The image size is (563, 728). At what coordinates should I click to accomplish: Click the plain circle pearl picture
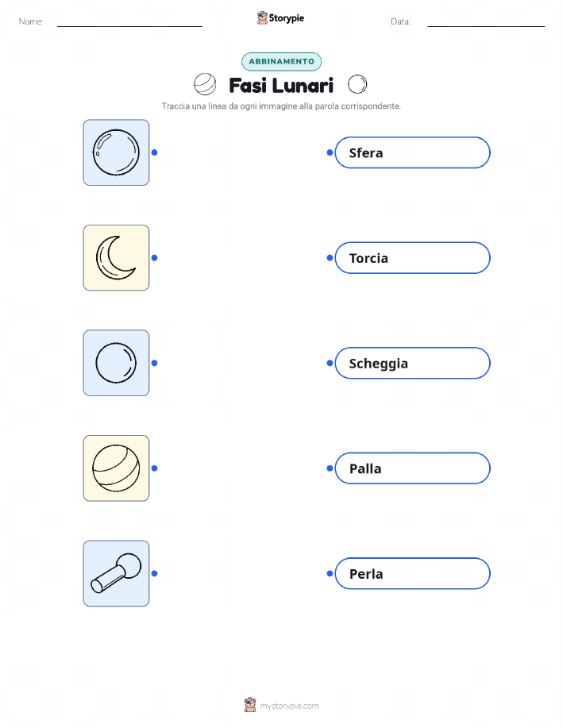tap(116, 363)
